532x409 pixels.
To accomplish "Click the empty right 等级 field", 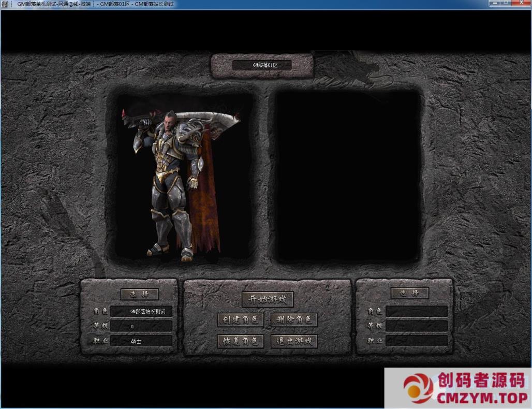I will click(x=416, y=326).
